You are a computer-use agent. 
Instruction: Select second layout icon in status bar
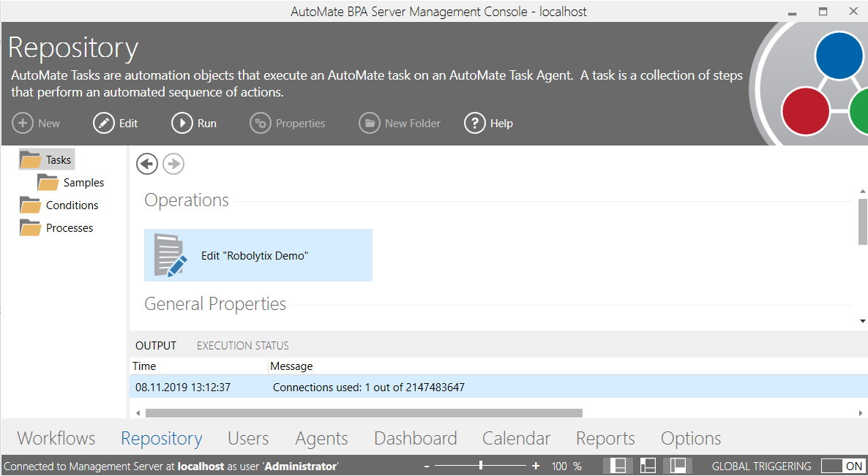648,466
